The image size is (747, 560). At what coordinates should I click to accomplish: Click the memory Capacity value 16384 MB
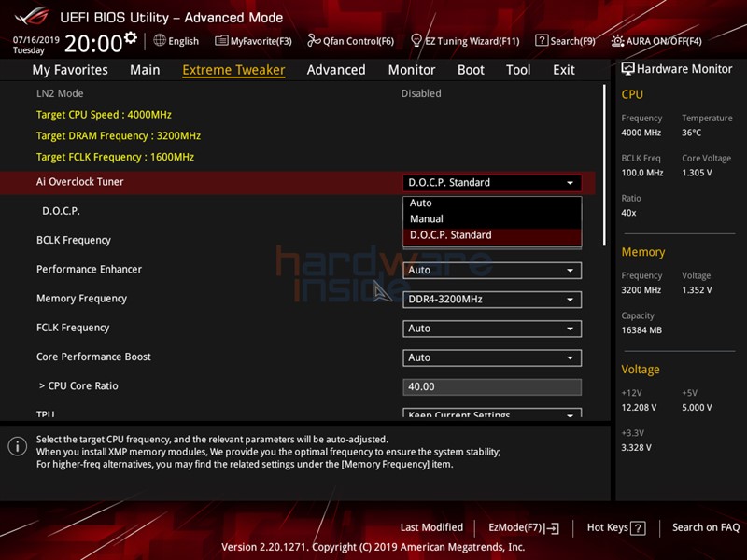pyautogui.click(x=641, y=330)
